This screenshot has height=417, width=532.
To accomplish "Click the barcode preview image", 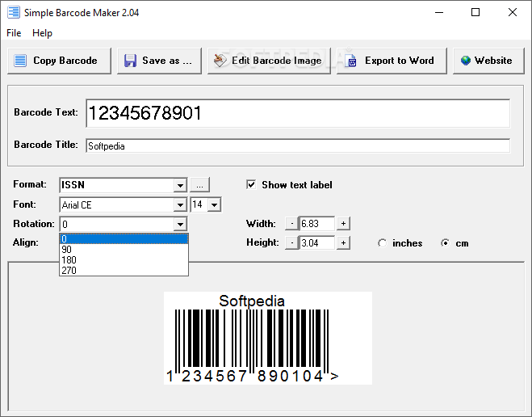I will [x=268, y=339].
